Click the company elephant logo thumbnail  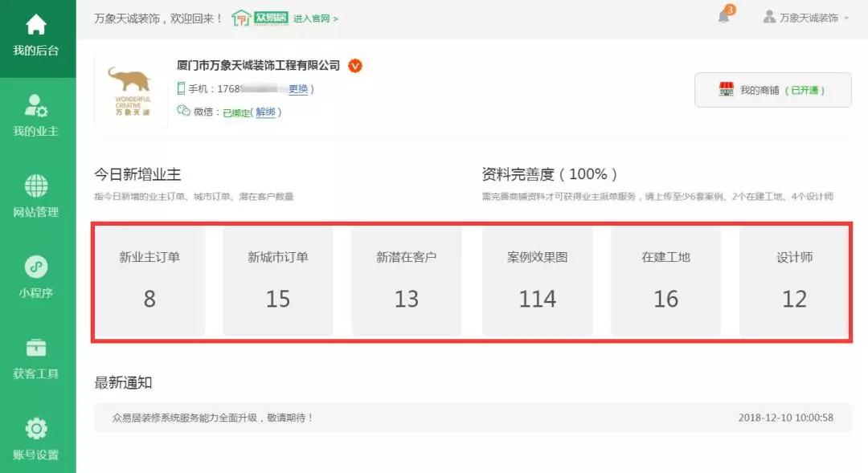coord(131,91)
